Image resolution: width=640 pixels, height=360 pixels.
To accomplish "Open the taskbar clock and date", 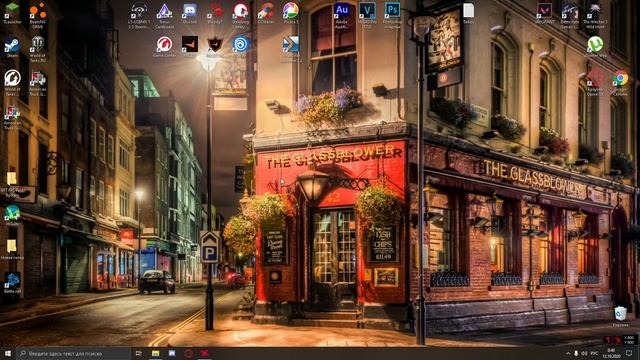I will [x=611, y=353].
